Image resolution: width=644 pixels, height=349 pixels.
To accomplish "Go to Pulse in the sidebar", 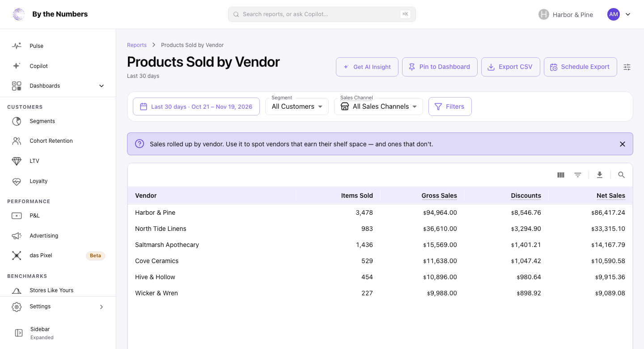I will [x=58, y=46].
